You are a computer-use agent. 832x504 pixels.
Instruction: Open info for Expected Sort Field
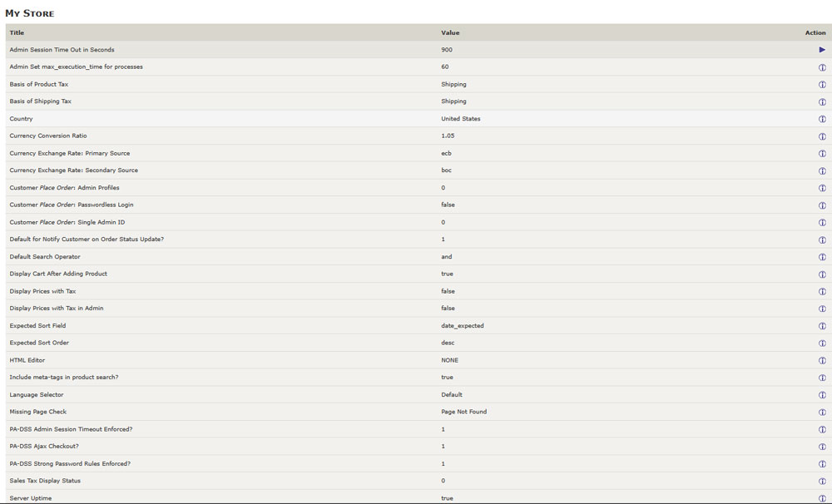tap(821, 325)
